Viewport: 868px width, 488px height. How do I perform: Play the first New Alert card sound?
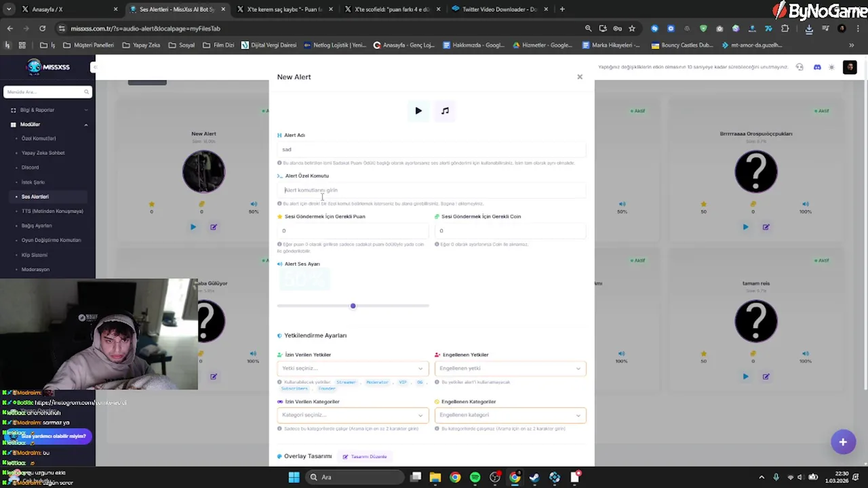pyautogui.click(x=193, y=227)
